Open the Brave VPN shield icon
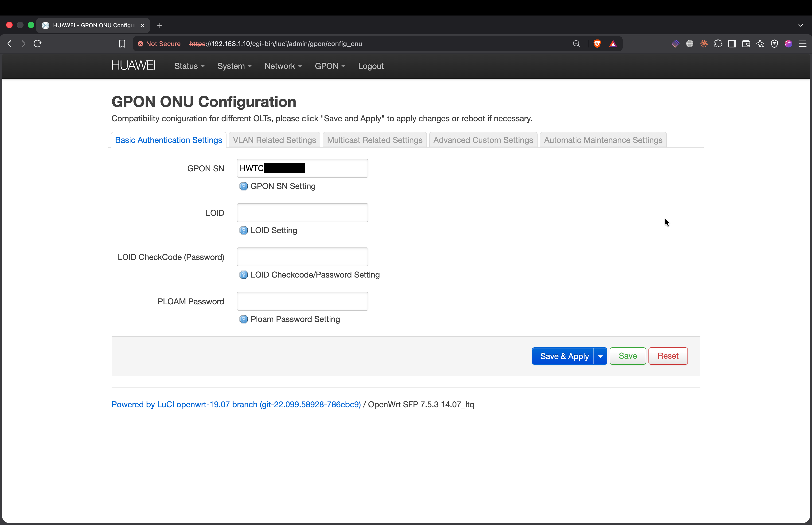The height and width of the screenshot is (525, 812). (x=774, y=44)
